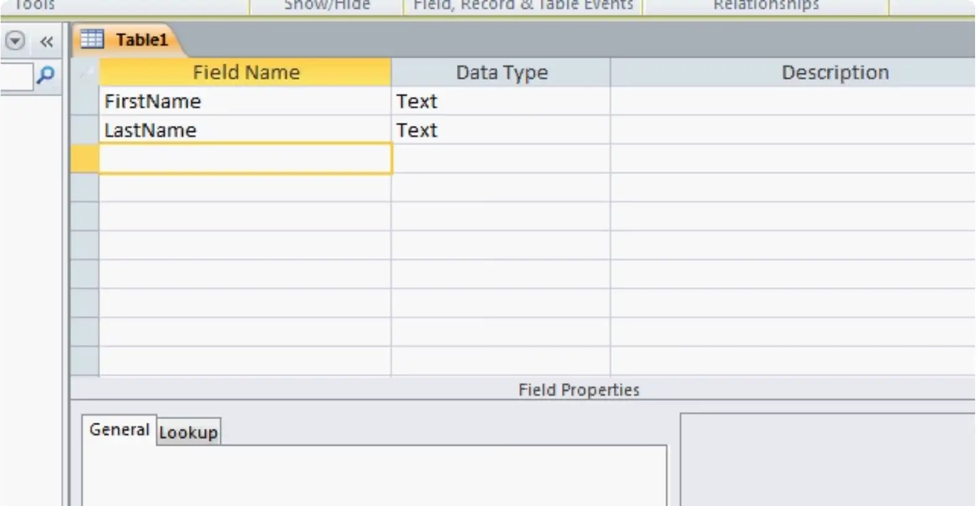Open the Lookup field properties tab
The width and height of the screenshot is (980, 506).
point(188,432)
